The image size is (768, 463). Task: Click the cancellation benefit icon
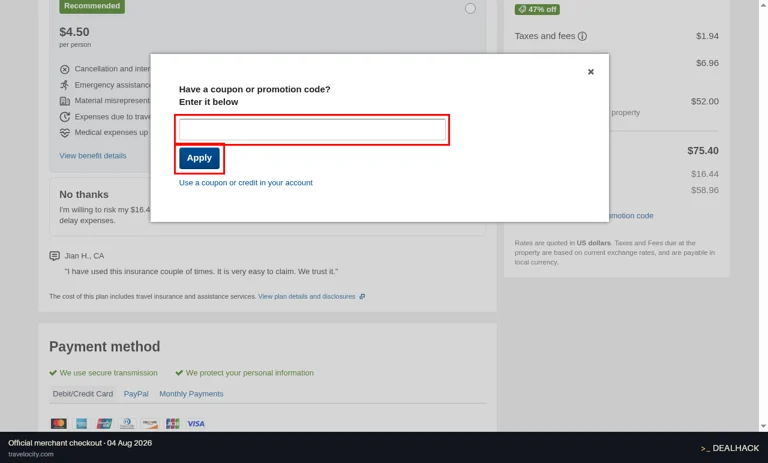click(65, 69)
